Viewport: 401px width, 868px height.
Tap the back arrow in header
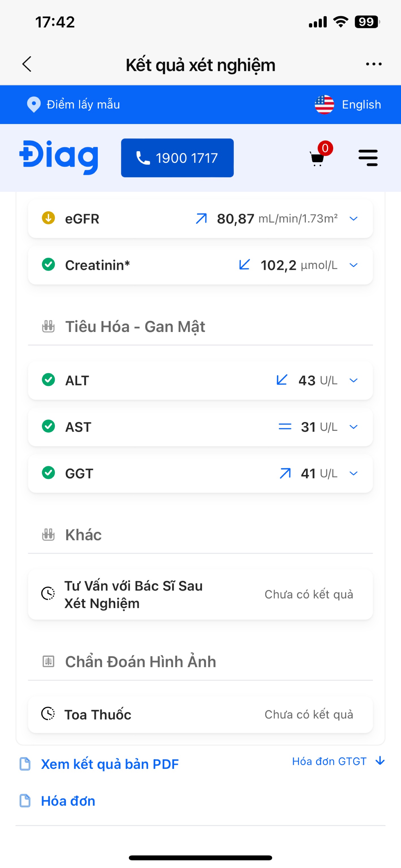tap(27, 64)
